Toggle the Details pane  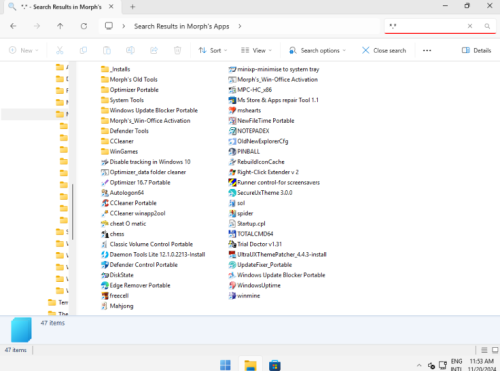point(476,50)
